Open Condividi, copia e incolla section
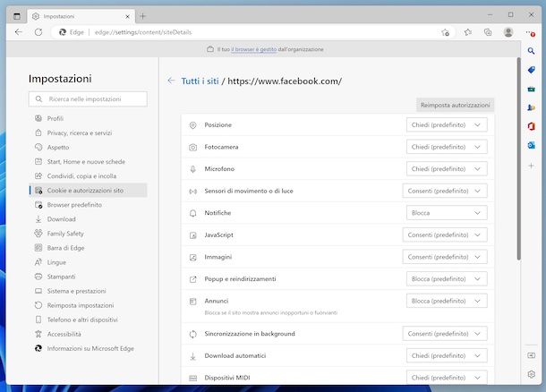This screenshot has width=546, height=392. point(88,175)
